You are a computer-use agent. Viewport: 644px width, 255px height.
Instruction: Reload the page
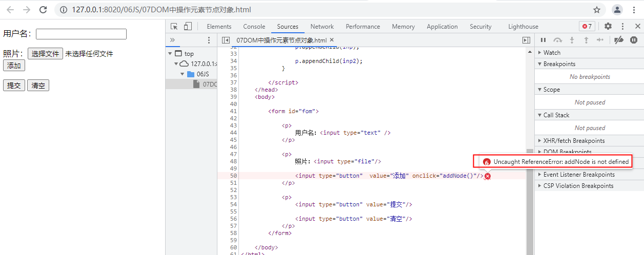pos(43,10)
